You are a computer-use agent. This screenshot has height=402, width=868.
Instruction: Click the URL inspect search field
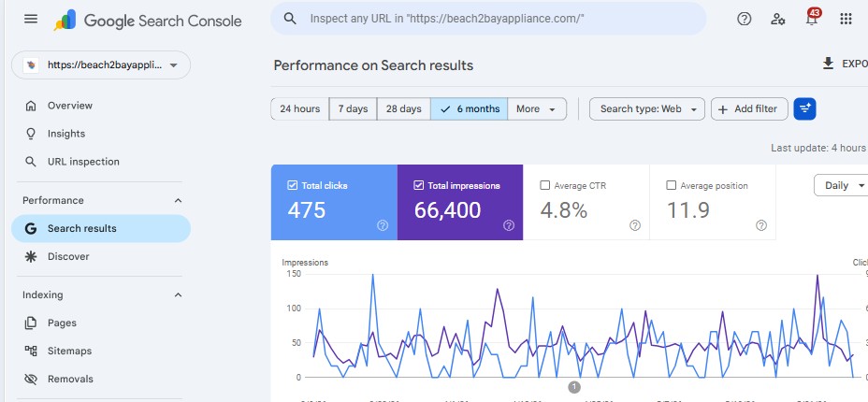(488, 19)
